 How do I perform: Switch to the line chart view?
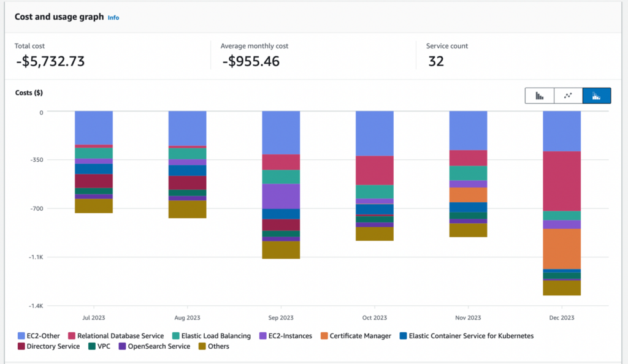coord(568,96)
